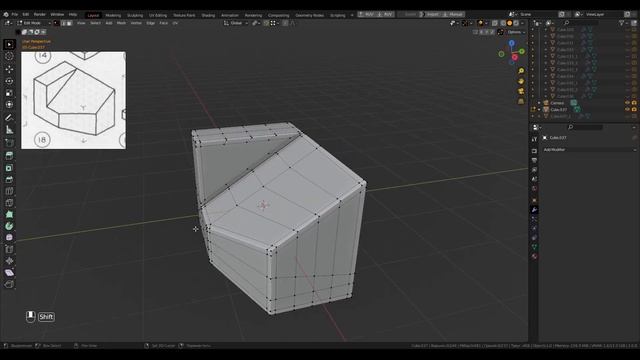Open the snapping options dropdown
This screenshot has width=640, height=360.
click(274, 23)
